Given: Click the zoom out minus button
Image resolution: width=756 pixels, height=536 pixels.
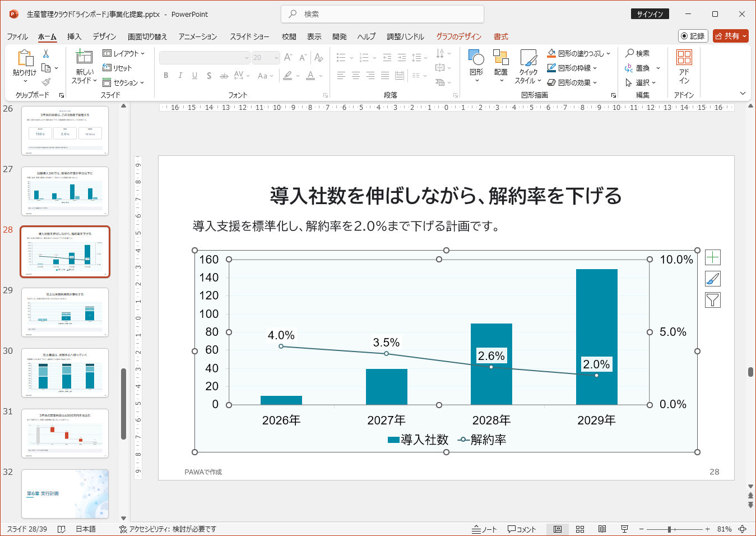Looking at the screenshot, I should coord(642,529).
